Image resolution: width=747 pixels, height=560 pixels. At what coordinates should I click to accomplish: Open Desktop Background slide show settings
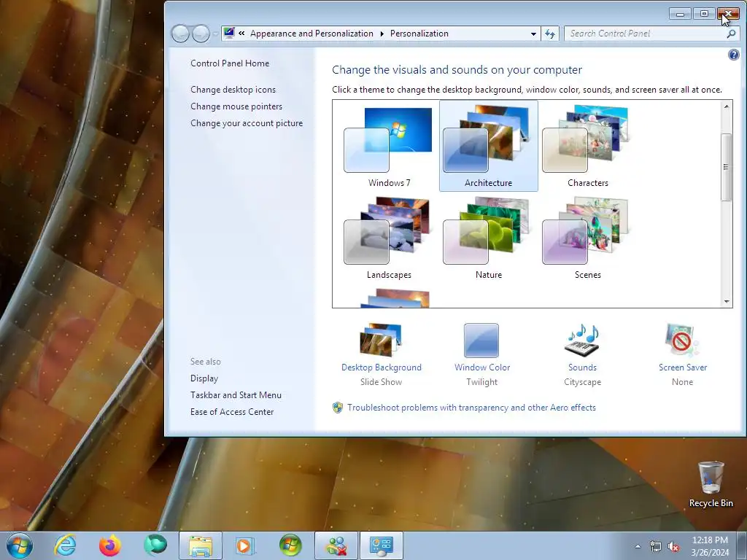(x=381, y=354)
